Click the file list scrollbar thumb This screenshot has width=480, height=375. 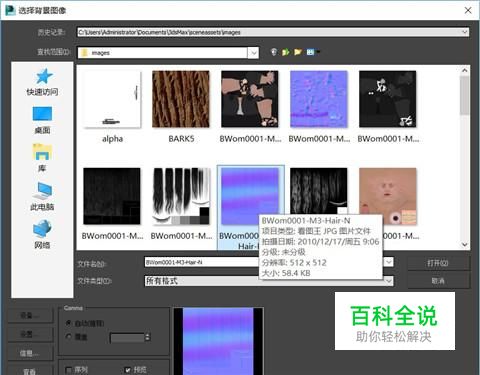click(464, 95)
